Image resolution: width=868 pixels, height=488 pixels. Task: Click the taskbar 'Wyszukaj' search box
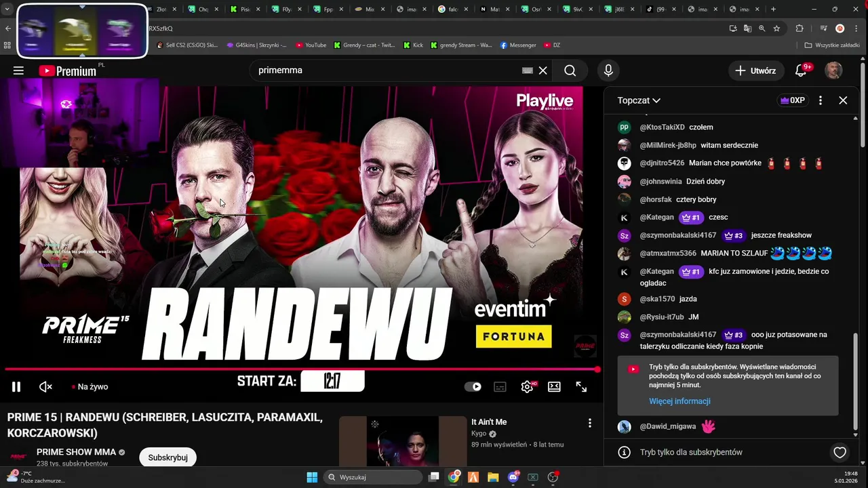coord(372,477)
